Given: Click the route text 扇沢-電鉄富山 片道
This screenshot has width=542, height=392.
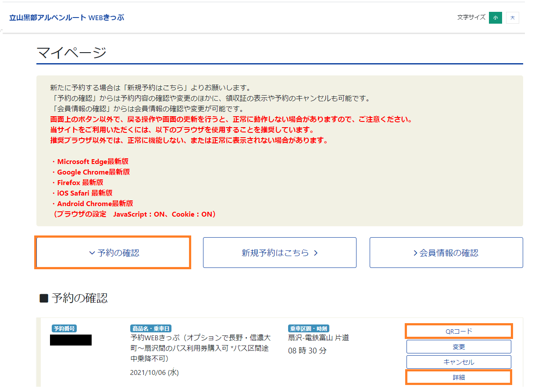Looking at the screenshot, I should (318, 338).
